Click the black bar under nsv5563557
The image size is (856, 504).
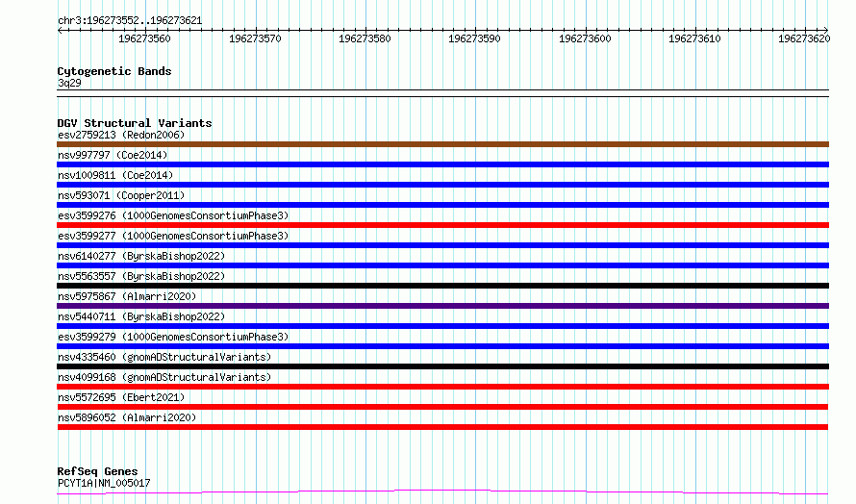coord(442,286)
